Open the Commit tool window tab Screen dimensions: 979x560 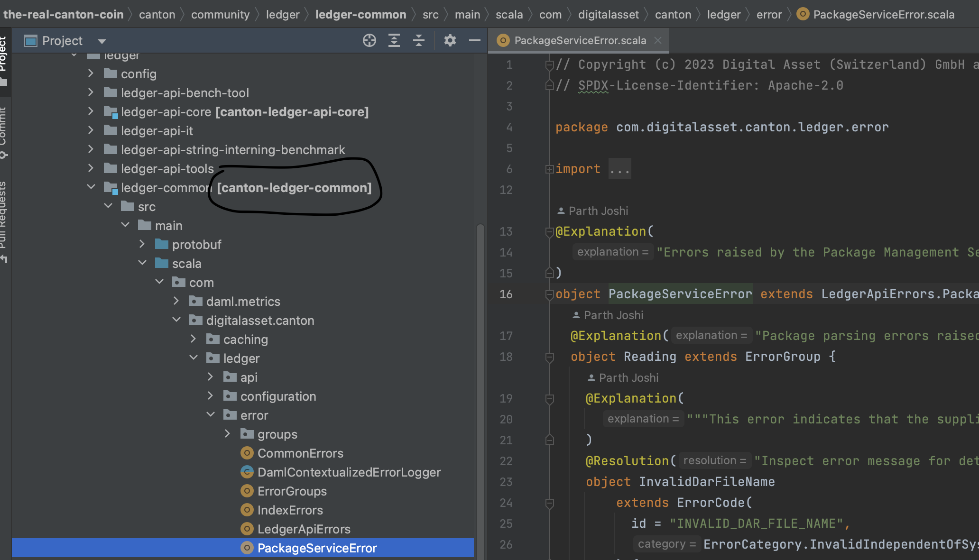4,133
